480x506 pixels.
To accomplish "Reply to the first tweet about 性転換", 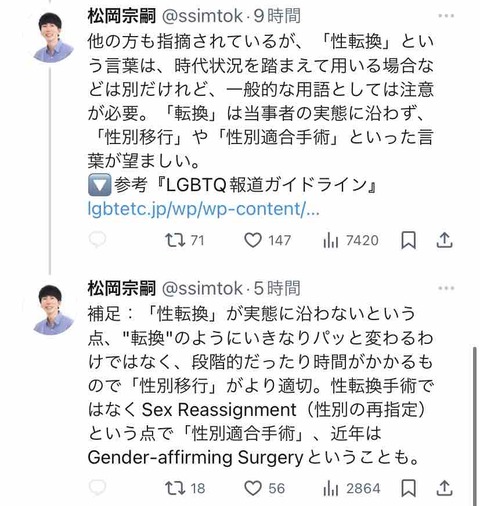I will tap(97, 240).
